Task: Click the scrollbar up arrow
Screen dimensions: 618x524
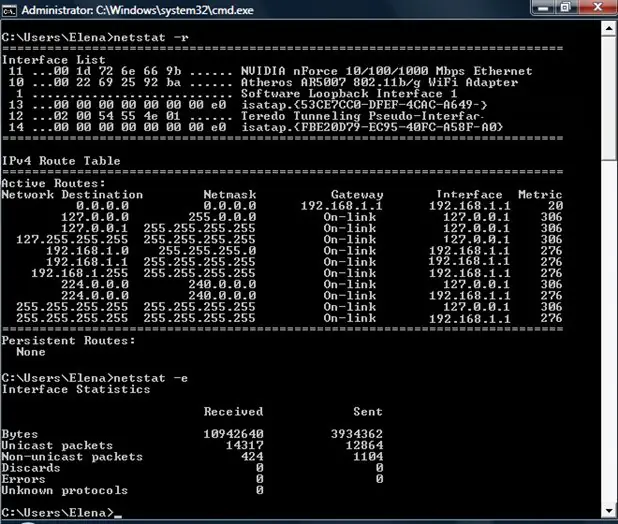Action: 609,28
